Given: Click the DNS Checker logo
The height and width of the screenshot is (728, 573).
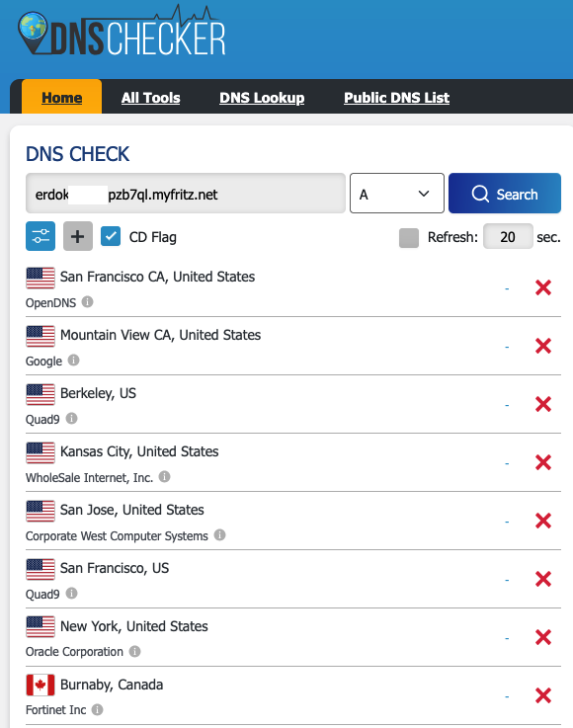Looking at the screenshot, I should pos(122,31).
